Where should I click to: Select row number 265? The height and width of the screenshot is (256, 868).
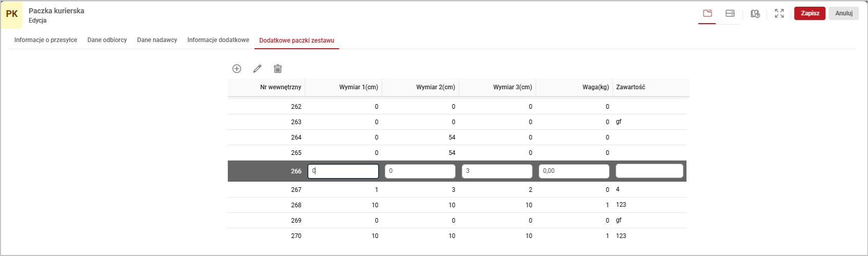pyautogui.click(x=296, y=153)
